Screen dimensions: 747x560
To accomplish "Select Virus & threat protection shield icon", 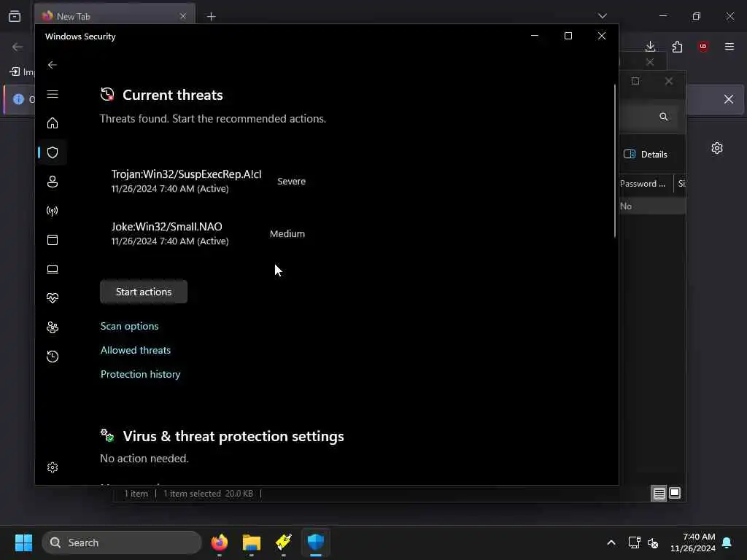I will coord(53,152).
